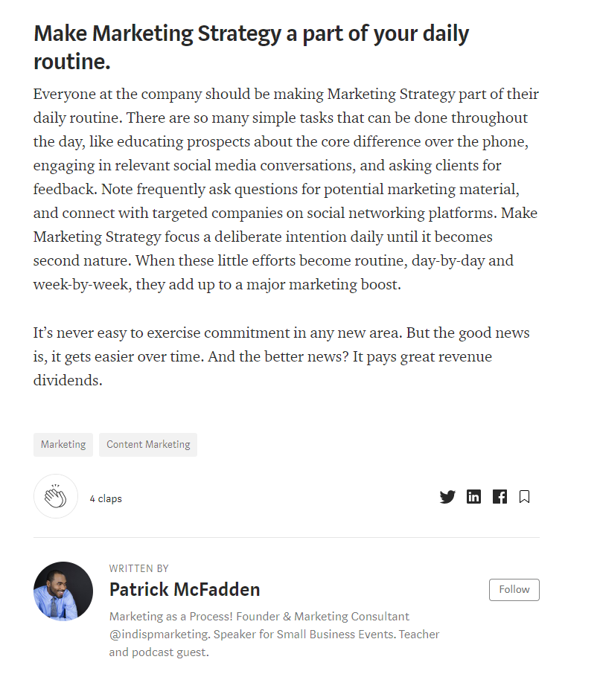Click 'Speaker for Small Business Events' in bio

click(304, 634)
